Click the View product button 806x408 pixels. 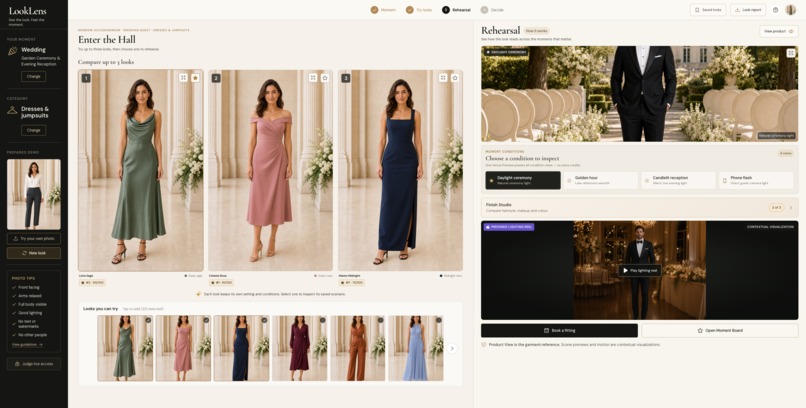pyautogui.click(x=779, y=31)
